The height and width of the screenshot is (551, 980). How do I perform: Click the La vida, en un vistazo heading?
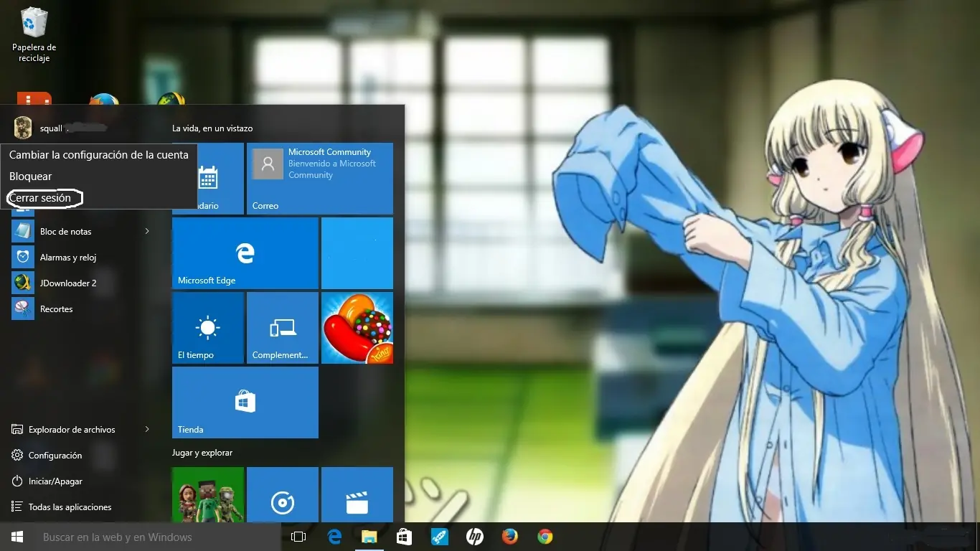212,128
